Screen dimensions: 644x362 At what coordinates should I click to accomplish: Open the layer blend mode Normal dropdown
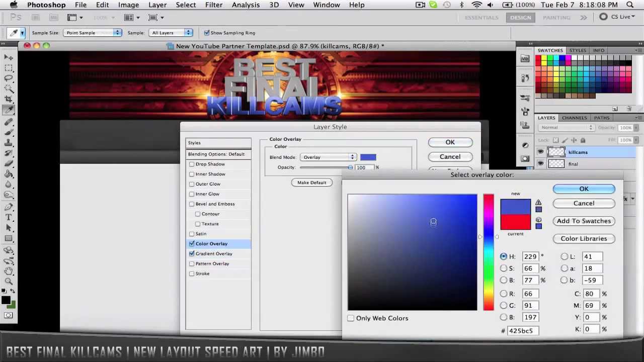[567, 128]
